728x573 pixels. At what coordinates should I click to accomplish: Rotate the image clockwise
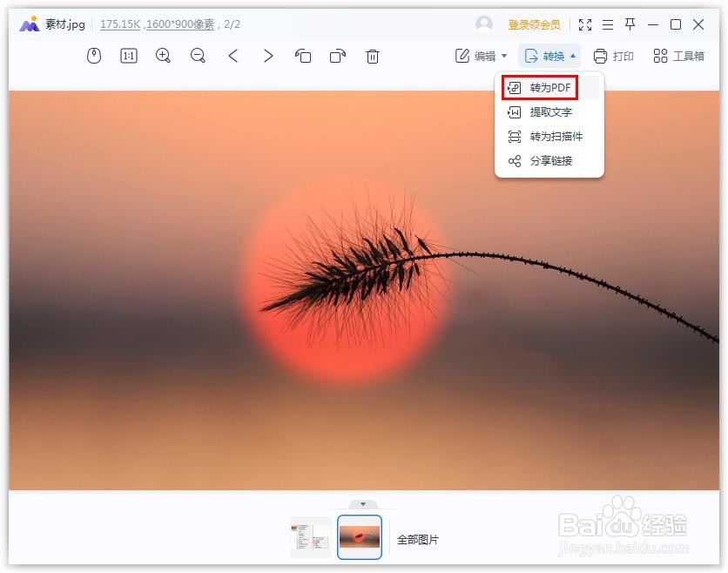338,56
